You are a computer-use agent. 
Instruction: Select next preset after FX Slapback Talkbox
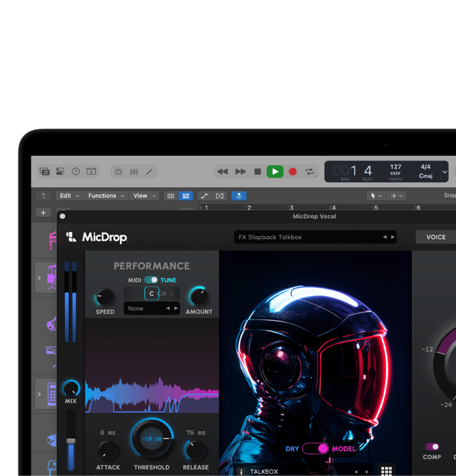pos(393,237)
